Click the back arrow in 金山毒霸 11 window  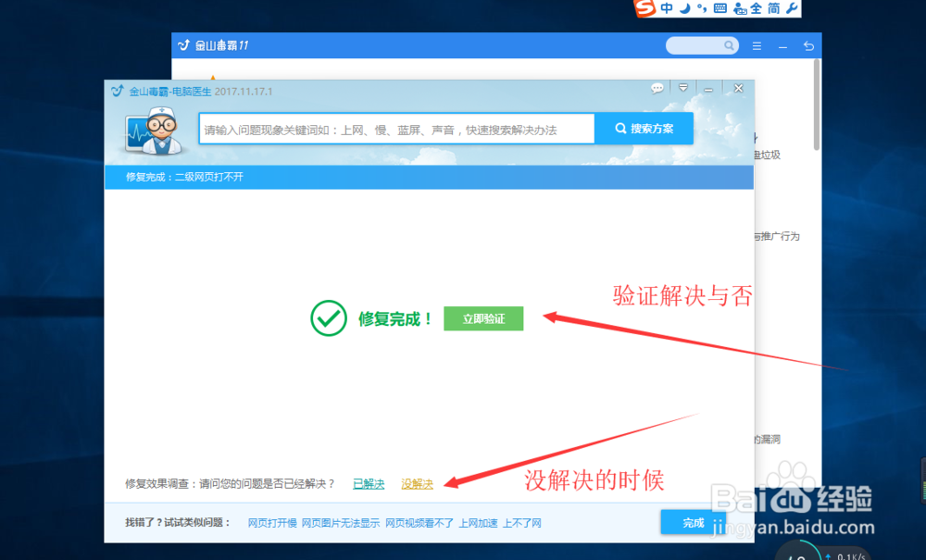point(808,46)
